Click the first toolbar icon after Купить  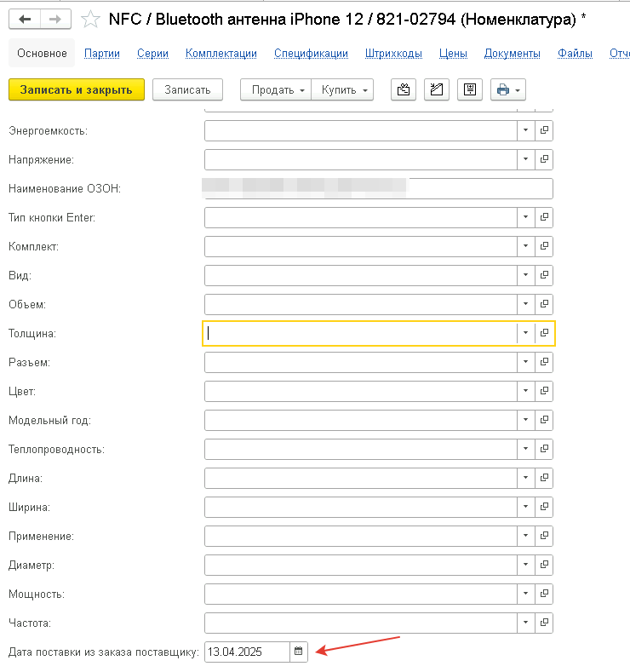pos(404,89)
